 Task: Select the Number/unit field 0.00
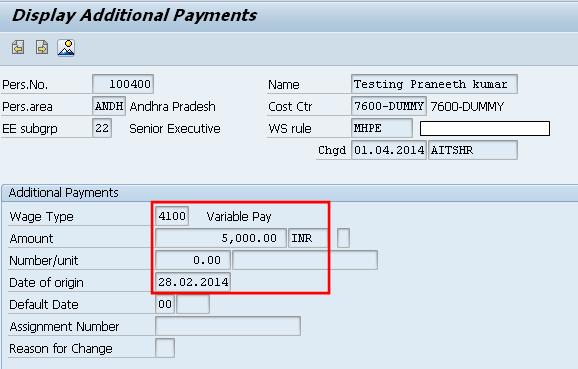[193, 260]
